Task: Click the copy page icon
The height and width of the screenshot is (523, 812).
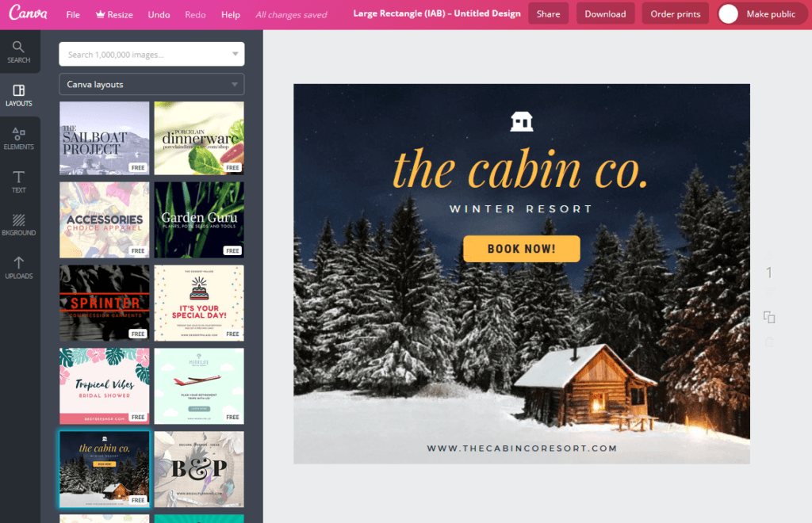Action: [x=769, y=317]
